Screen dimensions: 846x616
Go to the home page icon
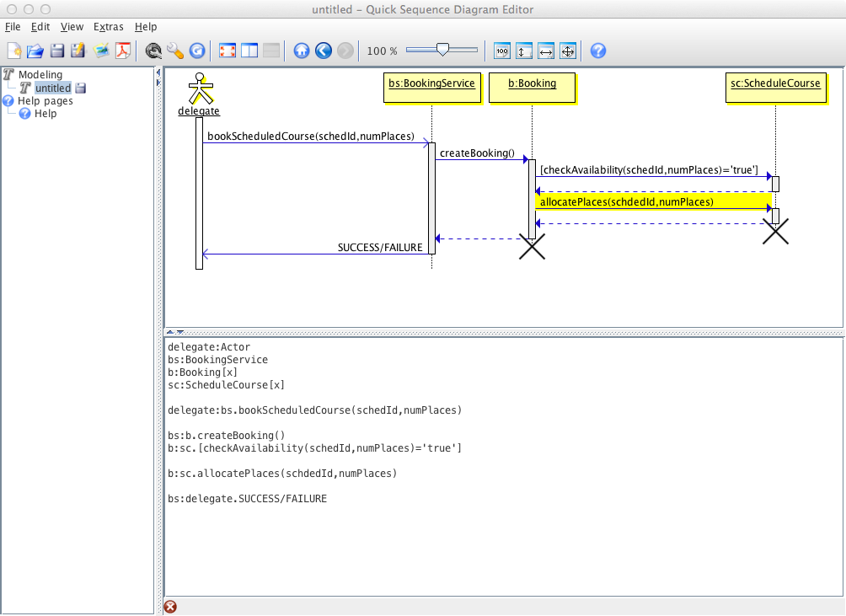(302, 51)
